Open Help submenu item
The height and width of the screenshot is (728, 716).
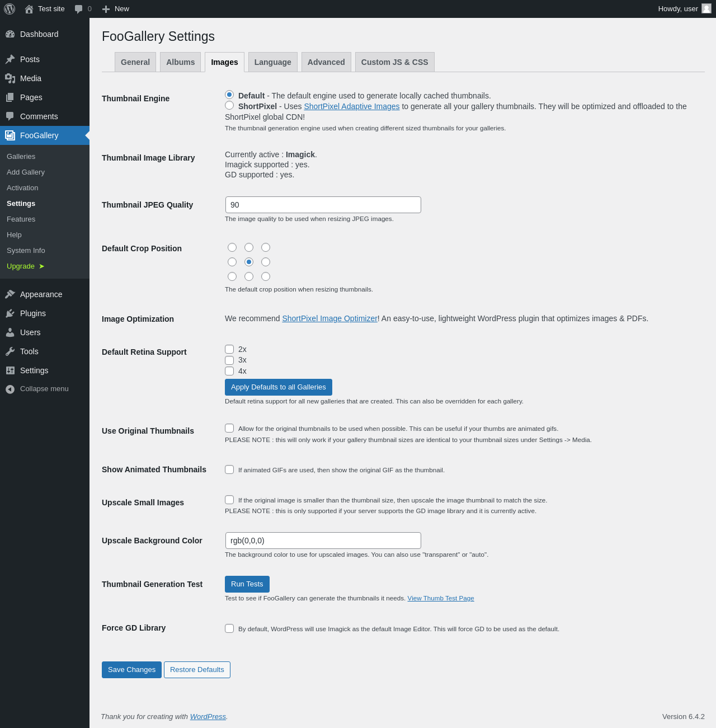click(45, 235)
